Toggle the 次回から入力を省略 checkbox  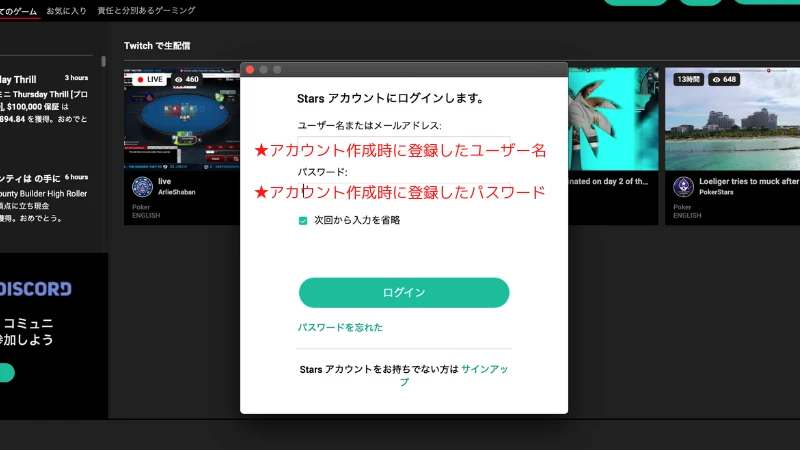pos(303,220)
